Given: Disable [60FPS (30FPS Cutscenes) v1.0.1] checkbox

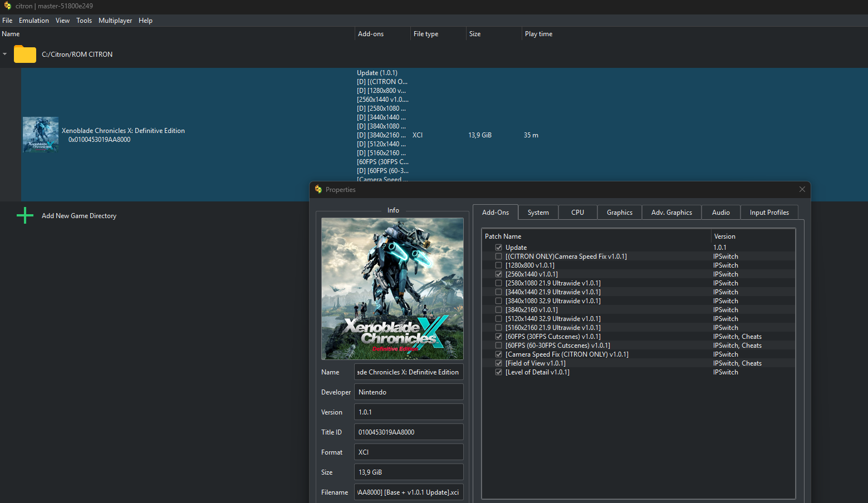Looking at the screenshot, I should tap(498, 337).
